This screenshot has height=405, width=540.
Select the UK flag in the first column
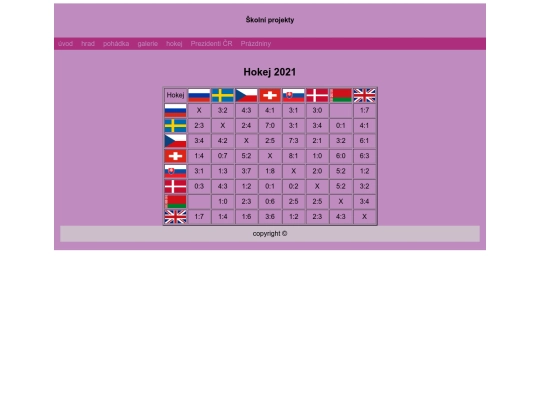(x=175, y=217)
